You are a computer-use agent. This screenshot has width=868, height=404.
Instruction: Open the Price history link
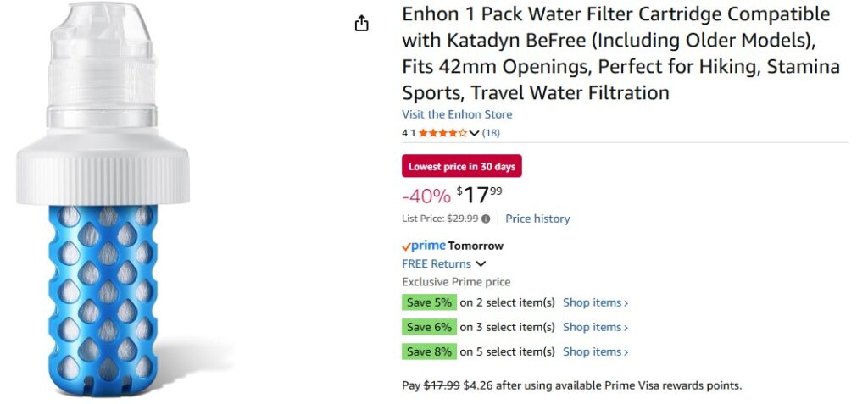point(537,219)
